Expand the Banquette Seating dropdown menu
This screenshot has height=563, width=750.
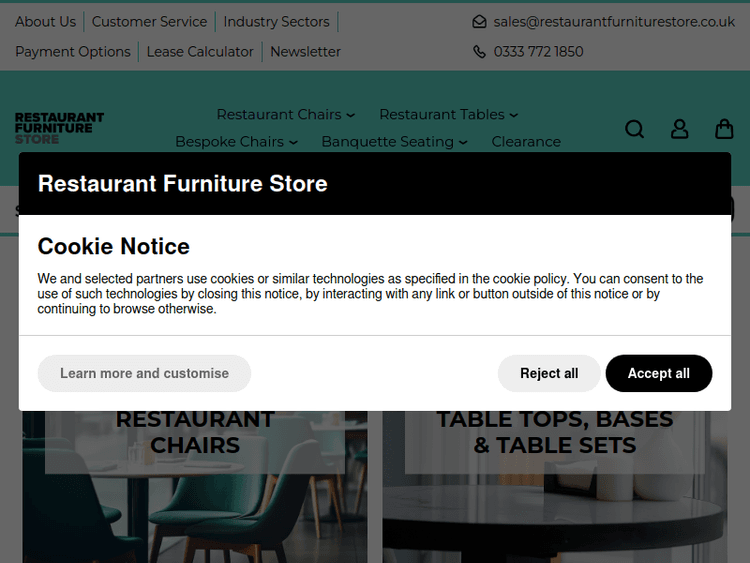pyautogui.click(x=394, y=142)
